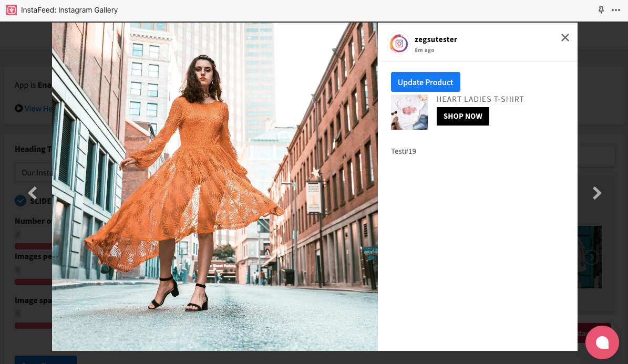This screenshot has width=628, height=364.
Task: Open the three-dot more options menu
Action: pos(616,10)
